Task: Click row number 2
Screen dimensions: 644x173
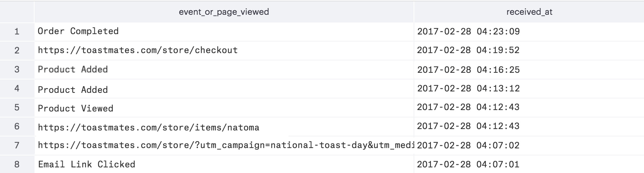Action: point(17,50)
